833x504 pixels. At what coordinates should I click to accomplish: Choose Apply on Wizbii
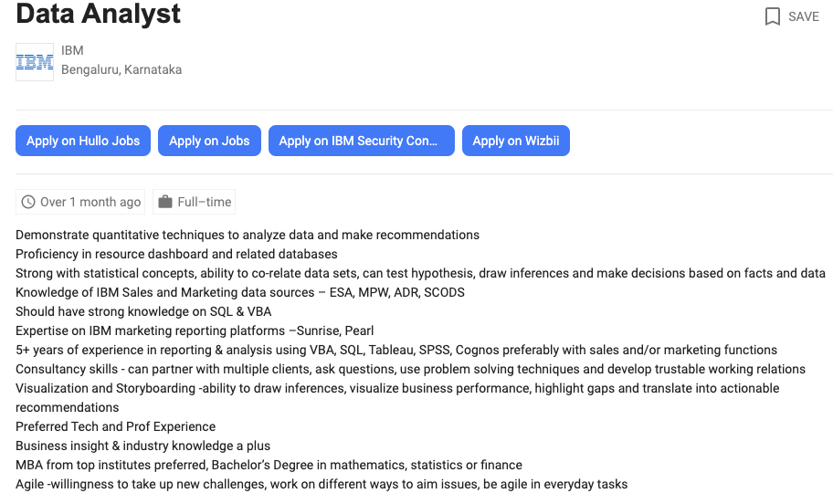[516, 141]
